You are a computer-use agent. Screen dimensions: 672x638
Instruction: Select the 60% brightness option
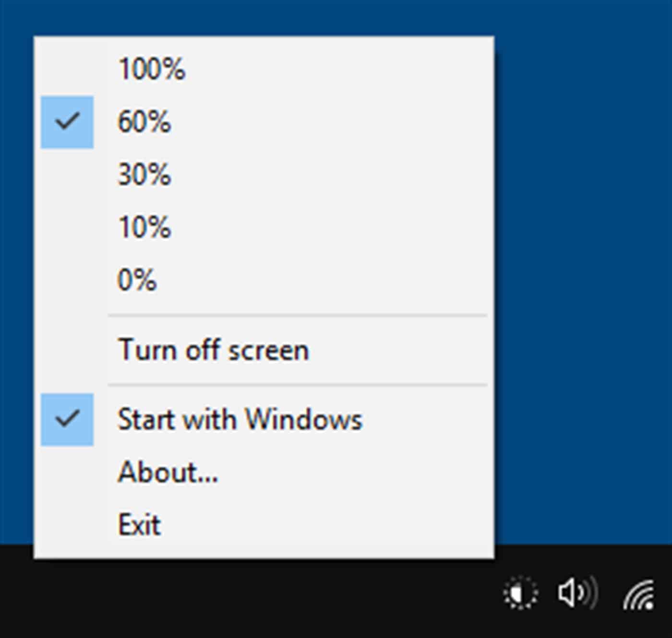tap(144, 122)
